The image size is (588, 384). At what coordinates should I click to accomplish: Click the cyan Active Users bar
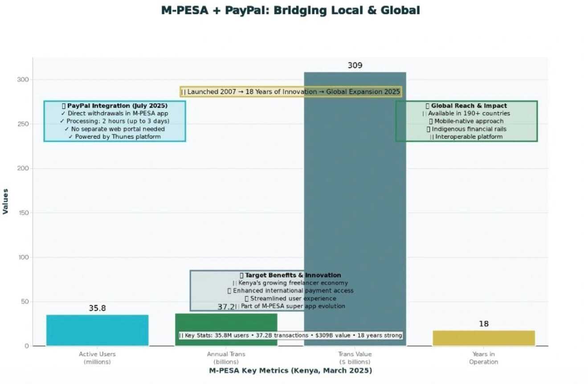(x=97, y=330)
